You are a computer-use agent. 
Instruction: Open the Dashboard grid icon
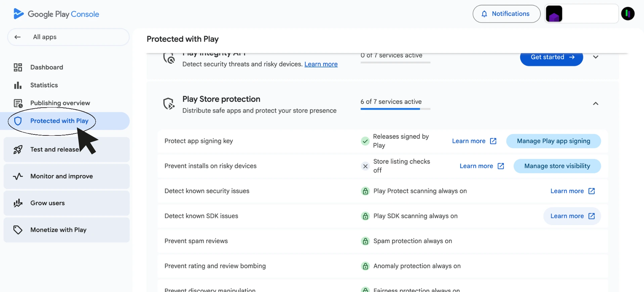tap(18, 67)
